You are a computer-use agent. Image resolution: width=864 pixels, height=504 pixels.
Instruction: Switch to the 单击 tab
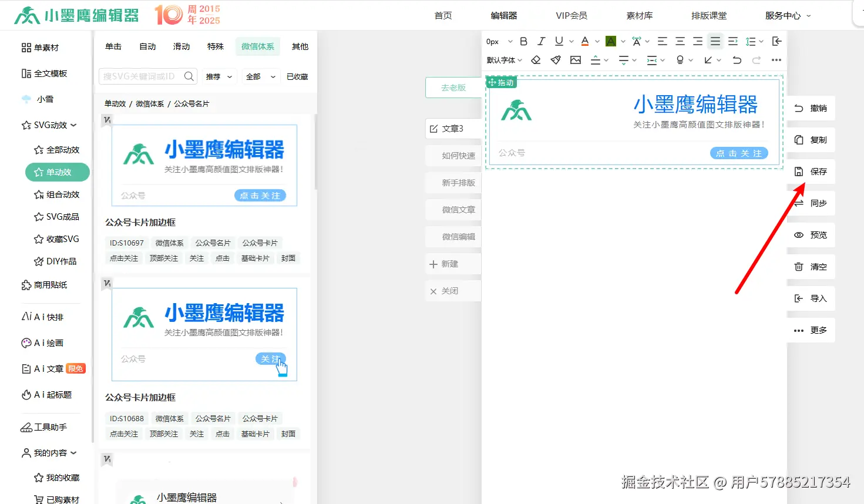[113, 46]
